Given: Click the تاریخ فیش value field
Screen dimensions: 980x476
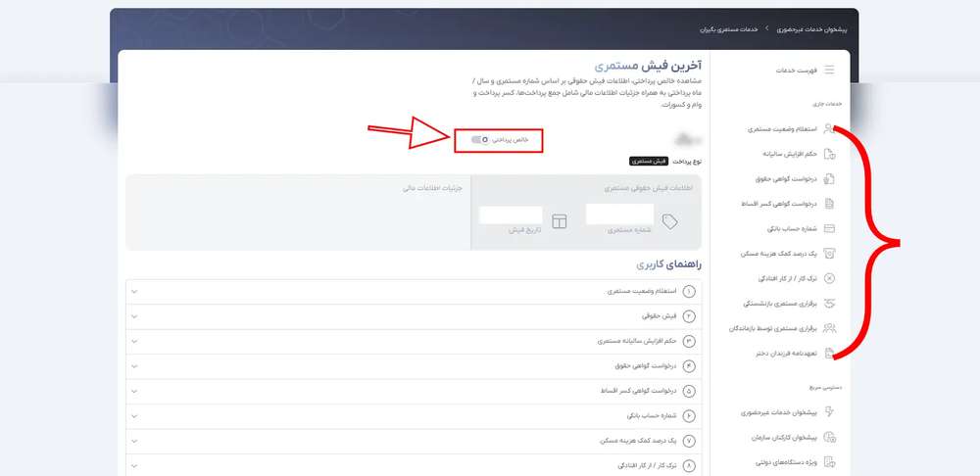Looking at the screenshot, I should 511,214.
